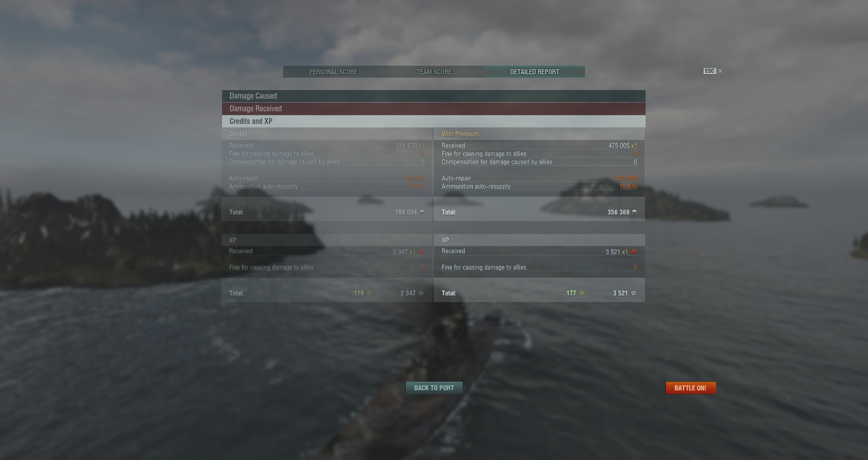Open the Team Score tab

[434, 72]
